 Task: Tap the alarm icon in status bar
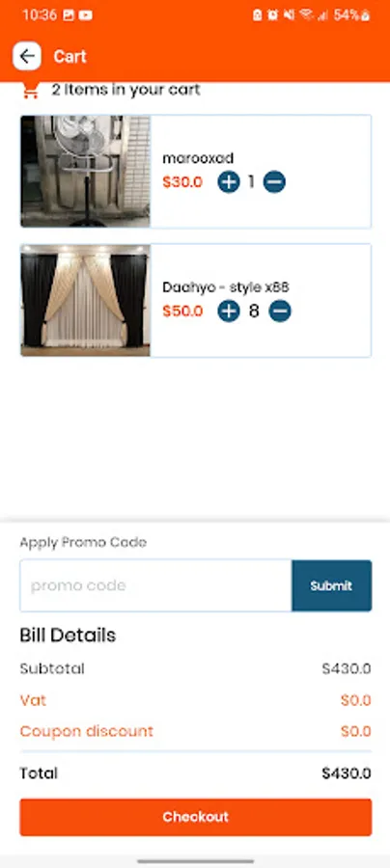click(272, 14)
